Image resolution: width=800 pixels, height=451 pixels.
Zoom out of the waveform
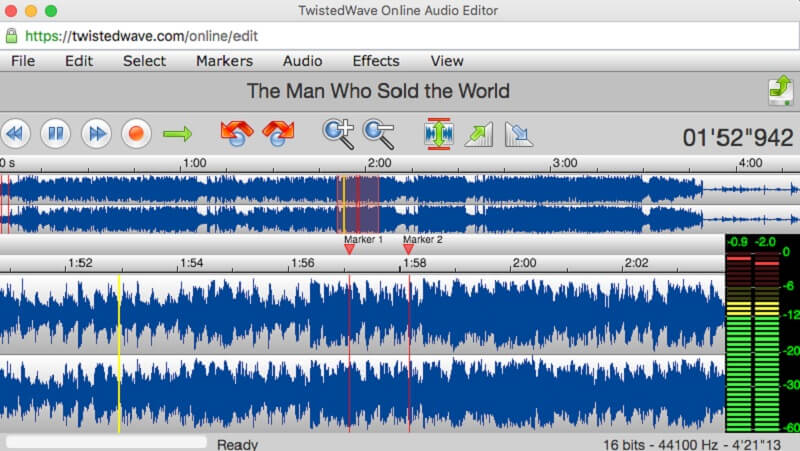pos(379,133)
